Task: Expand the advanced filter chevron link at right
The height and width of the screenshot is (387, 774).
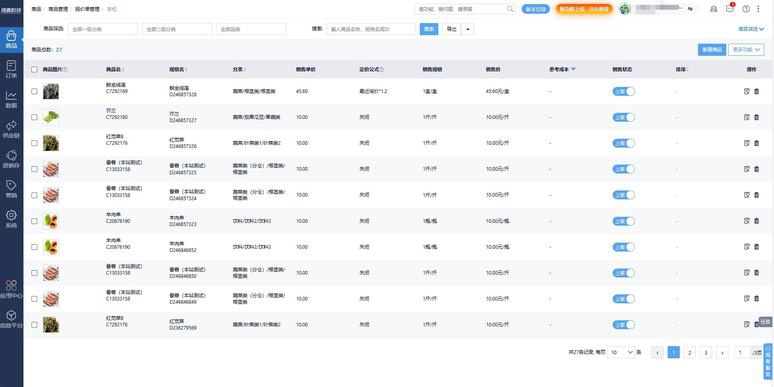Action: 751,29
